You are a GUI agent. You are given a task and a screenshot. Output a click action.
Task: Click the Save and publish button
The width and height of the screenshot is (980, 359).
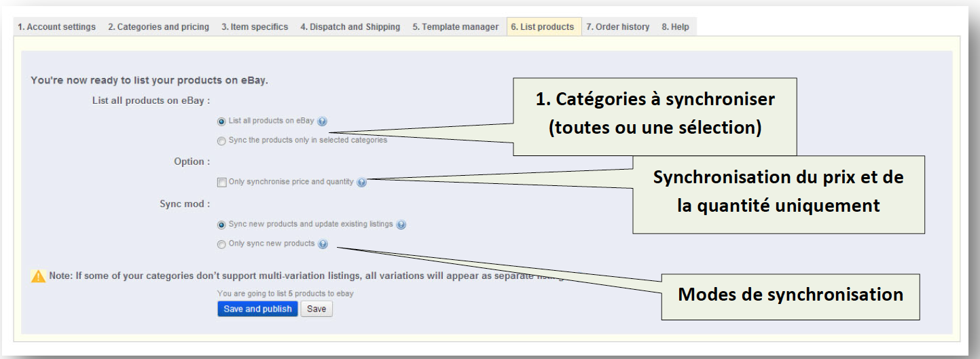pos(257,309)
